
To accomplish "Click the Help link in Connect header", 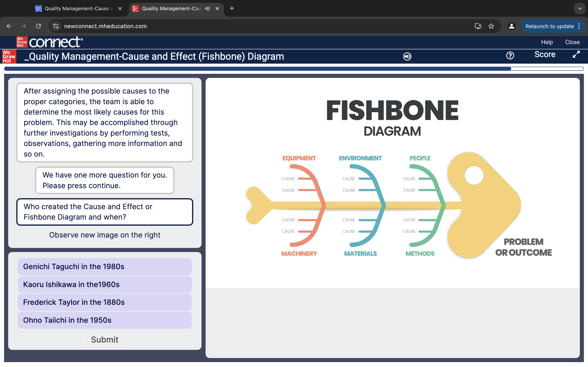I will coord(547,42).
